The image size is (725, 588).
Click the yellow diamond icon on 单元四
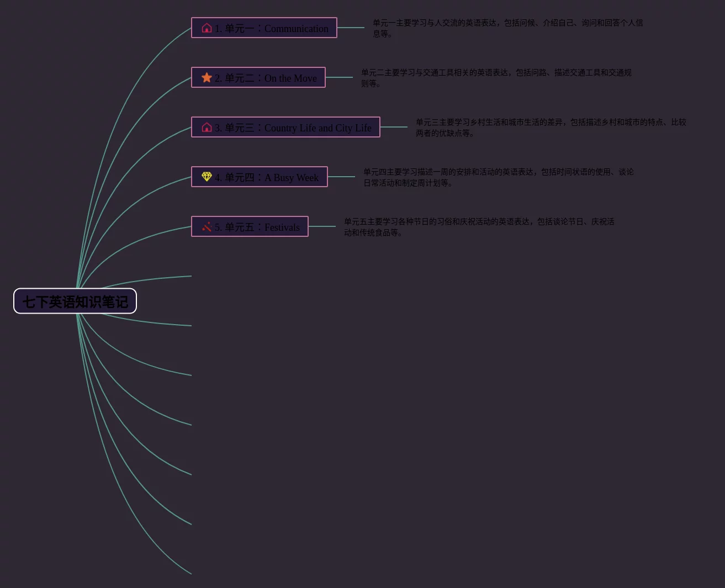pyautogui.click(x=207, y=177)
